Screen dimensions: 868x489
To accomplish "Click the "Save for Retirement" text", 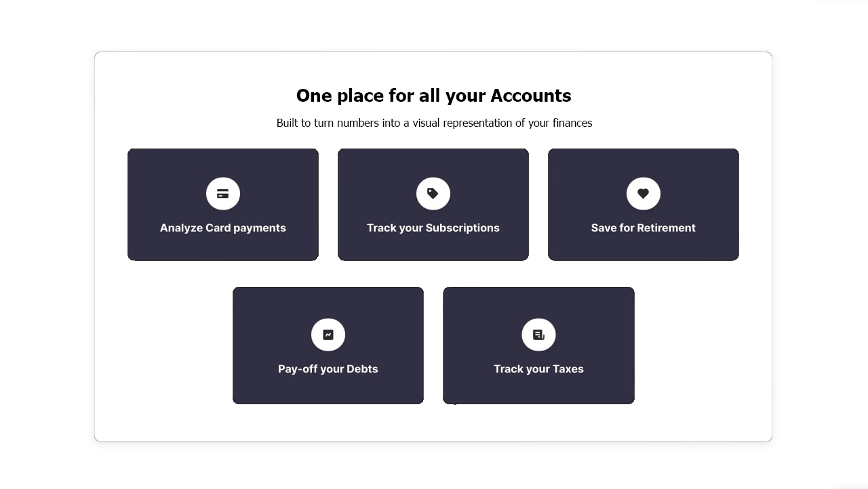I will coord(644,228).
